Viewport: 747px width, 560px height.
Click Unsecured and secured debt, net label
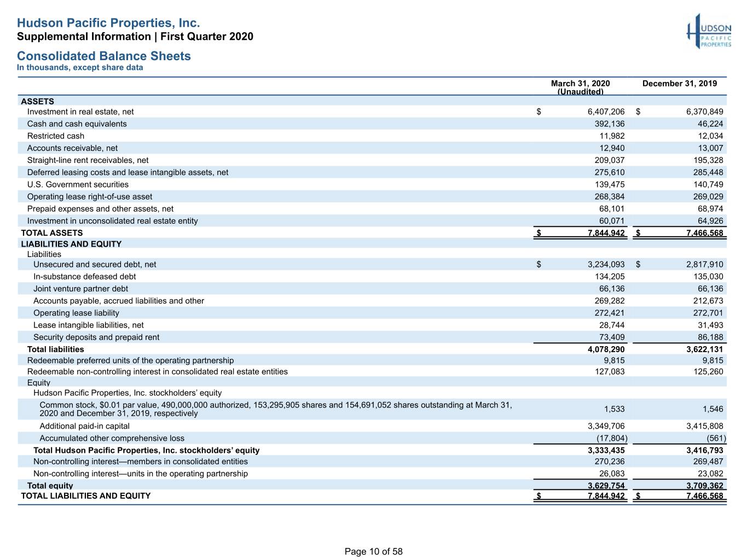[95, 264]
